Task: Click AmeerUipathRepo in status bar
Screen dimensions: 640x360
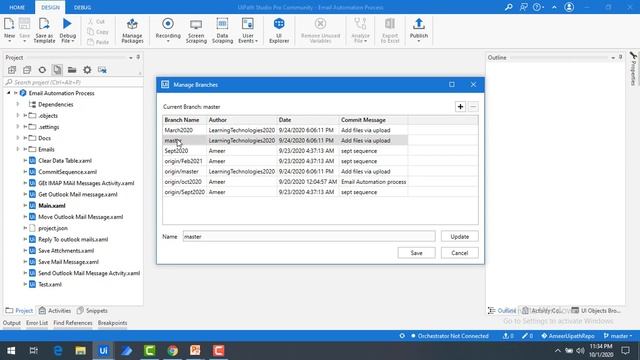Action: tap(568, 336)
